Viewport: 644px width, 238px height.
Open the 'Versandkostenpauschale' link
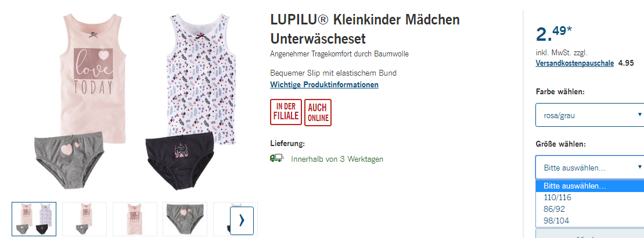point(574,63)
